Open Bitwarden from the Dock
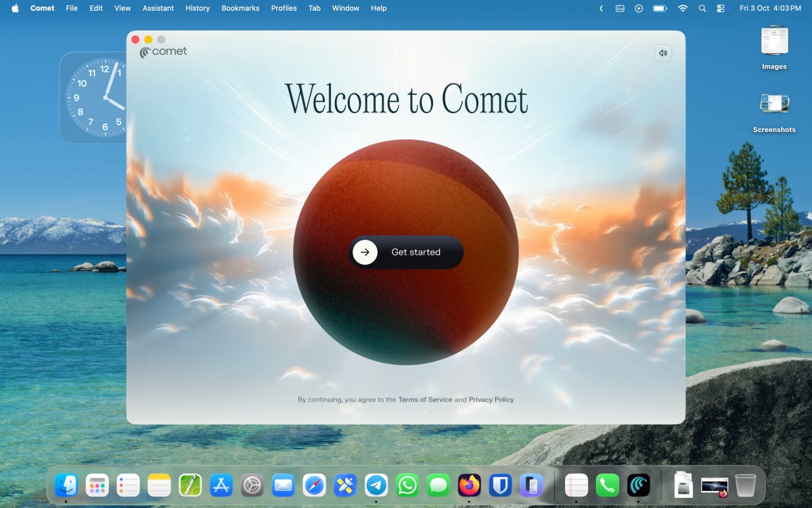 (501, 485)
